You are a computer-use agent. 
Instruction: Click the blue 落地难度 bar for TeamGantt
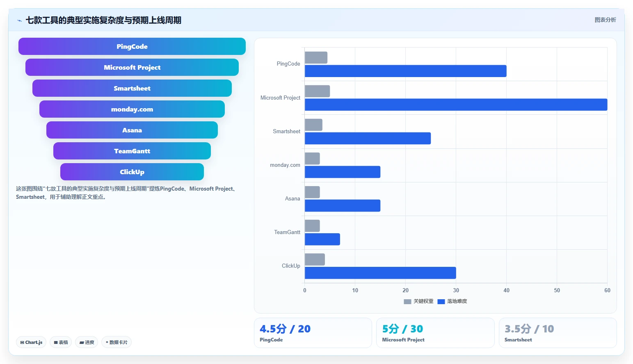tap(322, 239)
